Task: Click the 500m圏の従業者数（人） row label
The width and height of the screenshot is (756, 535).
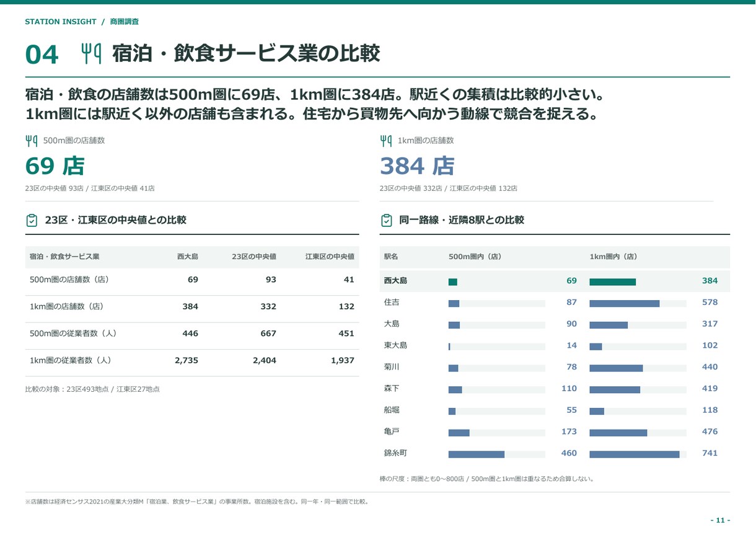Action: tap(73, 334)
